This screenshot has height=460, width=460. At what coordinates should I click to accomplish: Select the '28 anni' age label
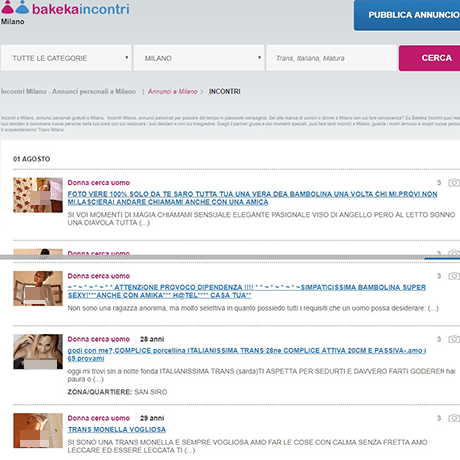[x=152, y=339]
